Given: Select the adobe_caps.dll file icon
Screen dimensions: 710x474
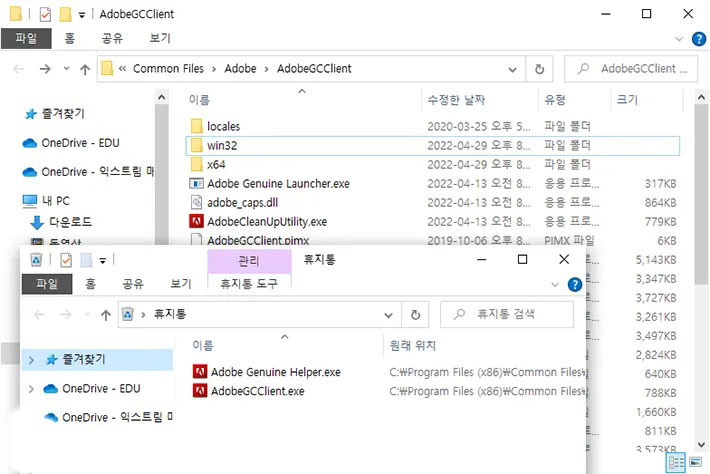Looking at the screenshot, I should pyautogui.click(x=196, y=202).
